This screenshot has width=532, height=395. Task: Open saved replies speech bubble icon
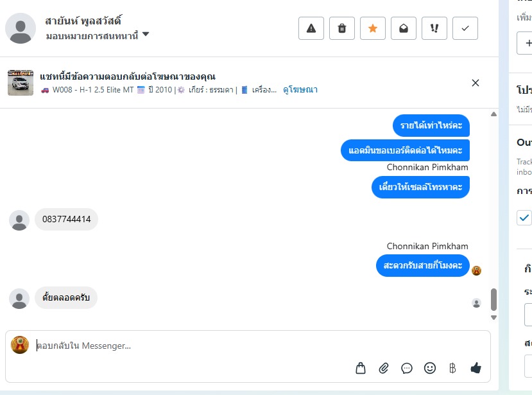pos(407,368)
